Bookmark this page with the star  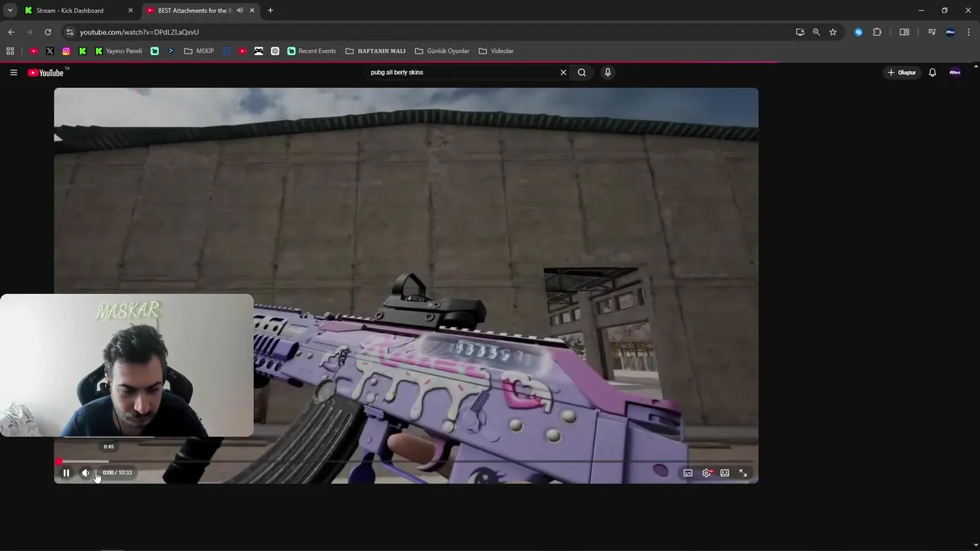833,32
